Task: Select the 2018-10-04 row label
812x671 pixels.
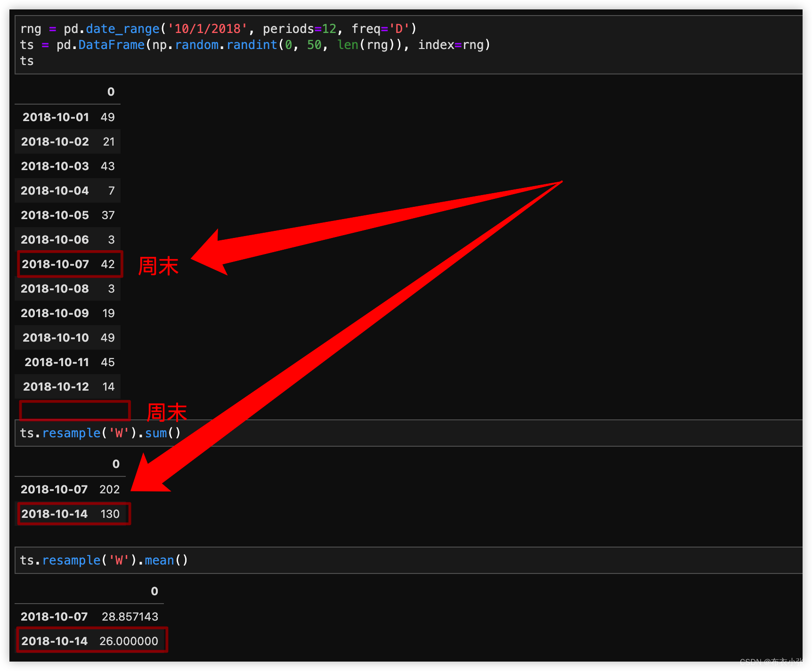Action: point(55,191)
